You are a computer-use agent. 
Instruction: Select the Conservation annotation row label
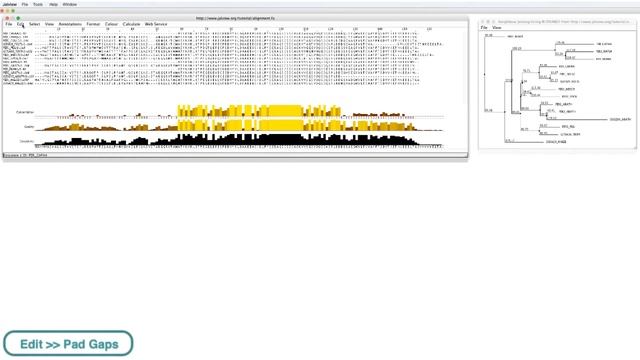pos(25,112)
